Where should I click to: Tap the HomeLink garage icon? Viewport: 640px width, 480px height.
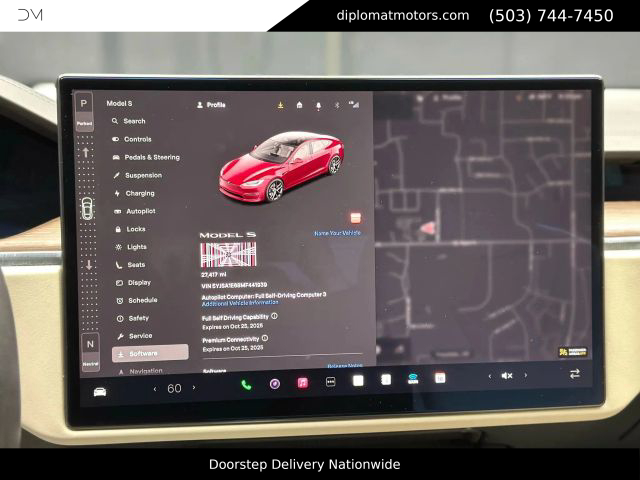(x=299, y=105)
